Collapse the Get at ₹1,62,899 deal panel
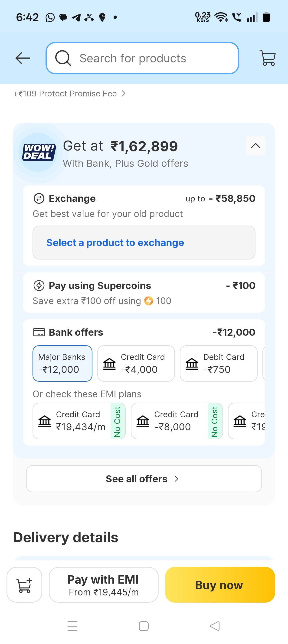Viewport: 288px width, 644px height. click(255, 146)
